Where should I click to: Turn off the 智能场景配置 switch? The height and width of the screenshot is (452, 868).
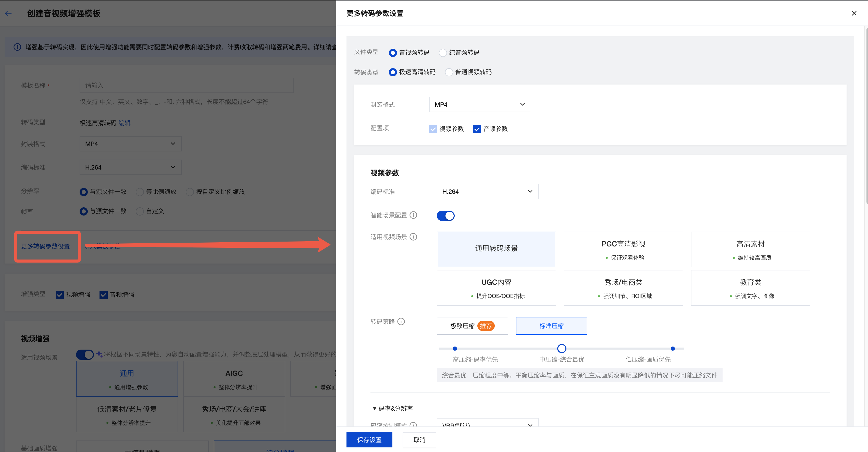click(445, 216)
